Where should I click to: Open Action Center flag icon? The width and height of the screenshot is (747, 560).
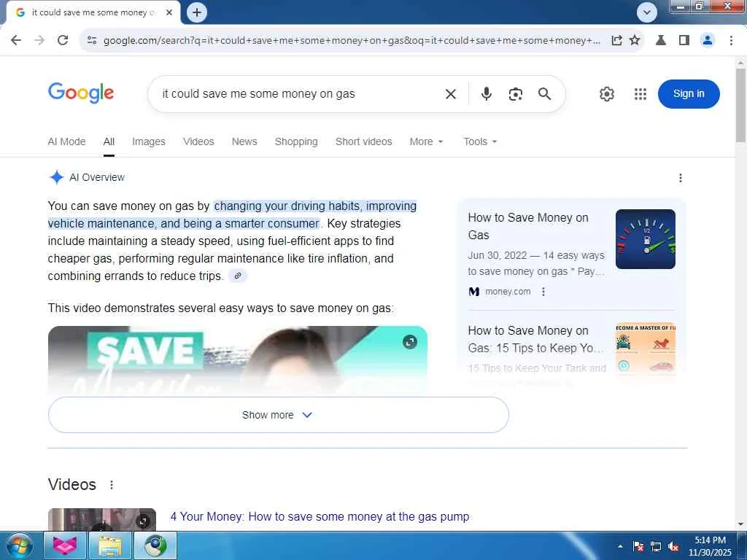[638, 546]
